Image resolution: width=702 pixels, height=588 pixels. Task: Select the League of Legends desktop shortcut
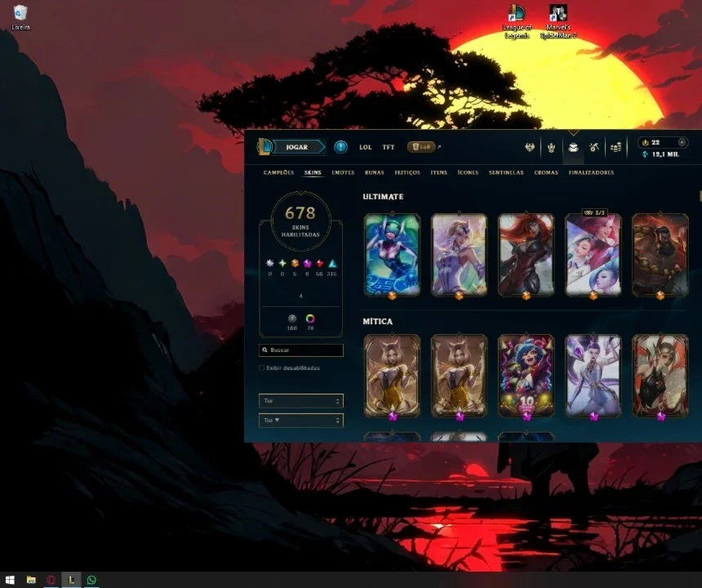point(517,21)
